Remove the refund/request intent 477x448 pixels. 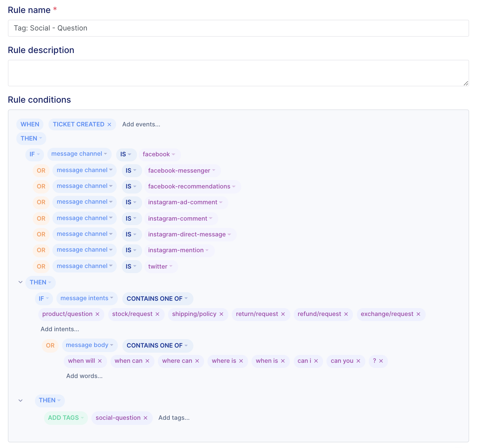click(x=346, y=314)
